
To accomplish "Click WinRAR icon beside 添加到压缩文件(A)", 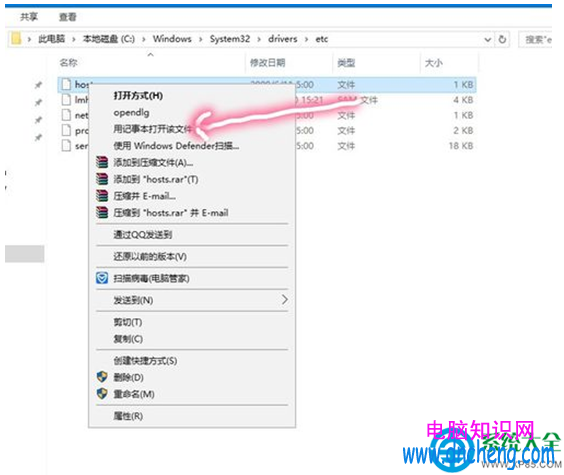I will (x=102, y=162).
